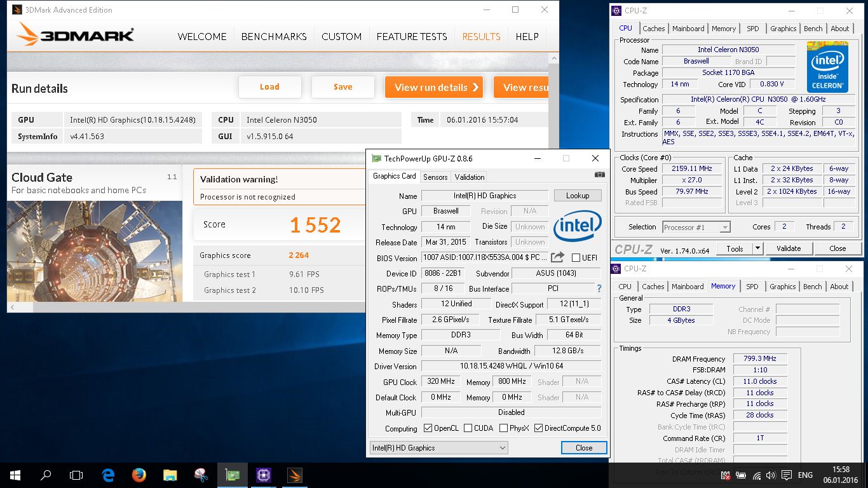Click the Load button in 3DMark

click(x=269, y=87)
